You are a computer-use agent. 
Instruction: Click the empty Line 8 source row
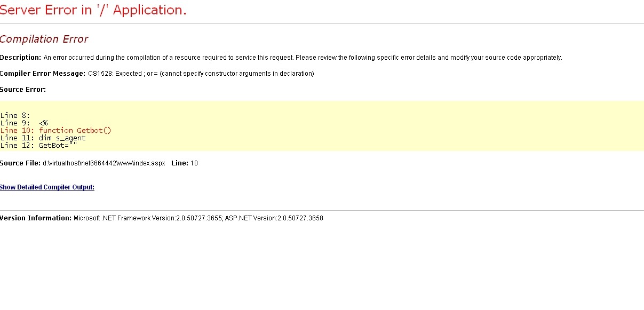pyautogui.click(x=15, y=115)
